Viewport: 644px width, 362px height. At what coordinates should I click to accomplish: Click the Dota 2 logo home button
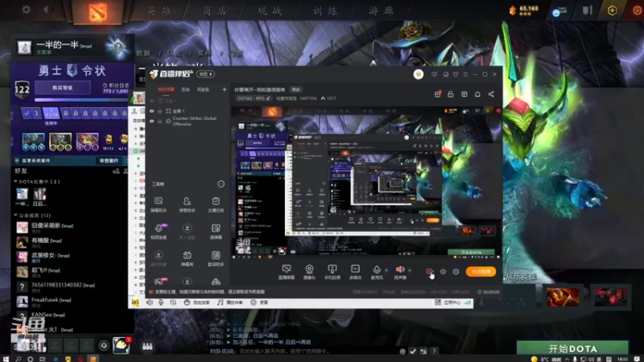(x=97, y=11)
